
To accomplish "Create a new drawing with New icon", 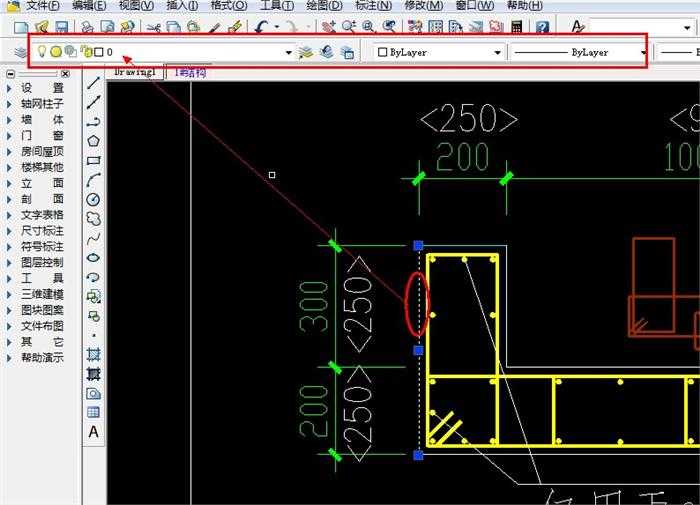I will pos(21,28).
